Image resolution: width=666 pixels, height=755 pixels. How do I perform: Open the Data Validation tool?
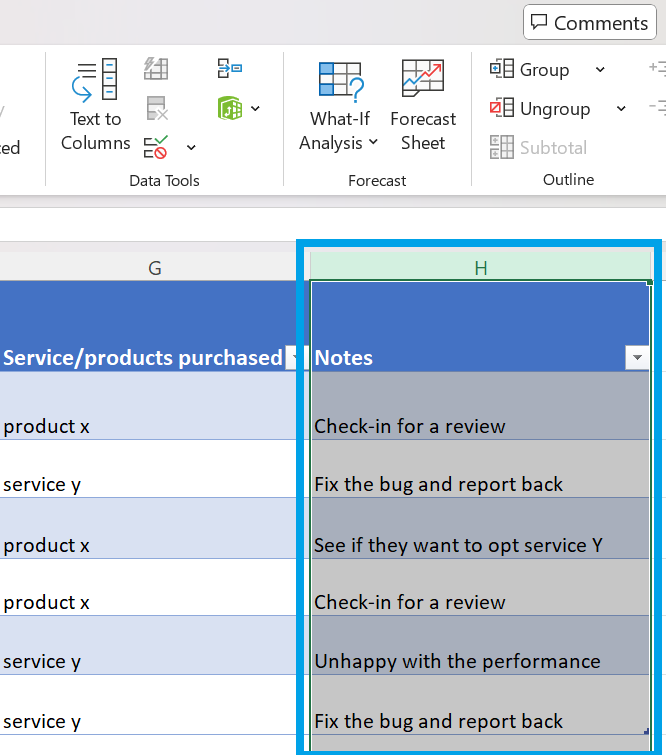click(x=156, y=147)
